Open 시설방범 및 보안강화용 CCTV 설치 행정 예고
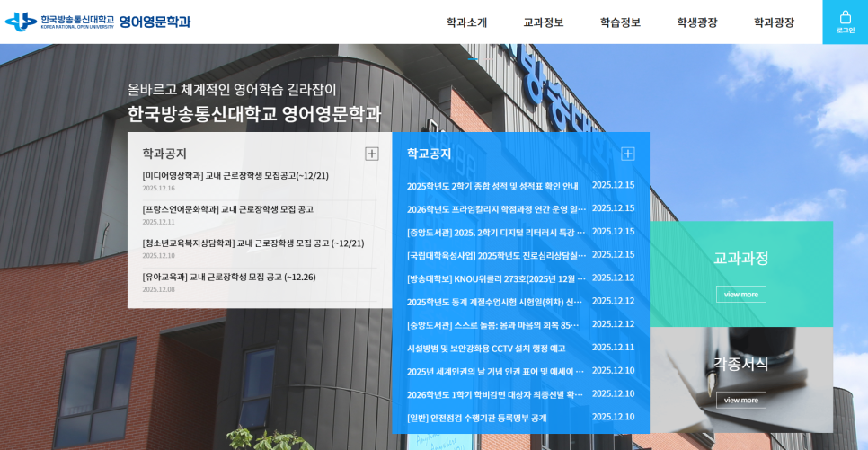Image resolution: width=868 pixels, height=450 pixels. 486,349
